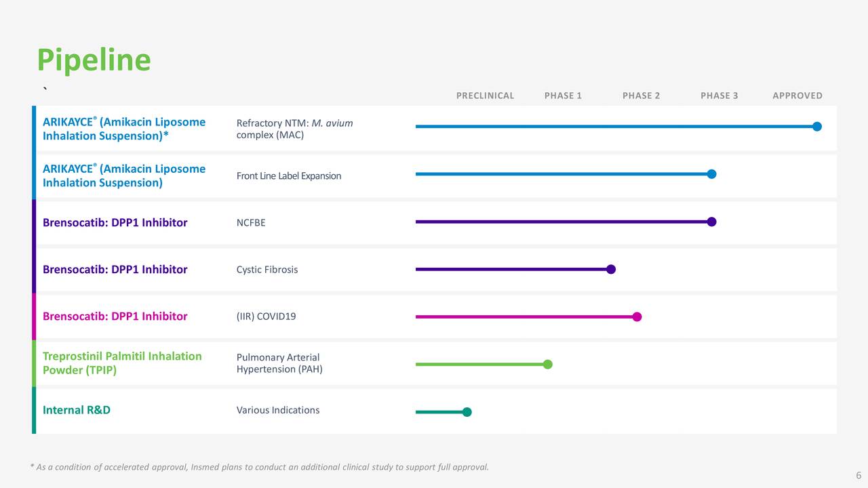Viewport: 868px width, 488px height.
Task: Click the Cystic Fibrosis indication text
Action: pyautogui.click(x=267, y=269)
